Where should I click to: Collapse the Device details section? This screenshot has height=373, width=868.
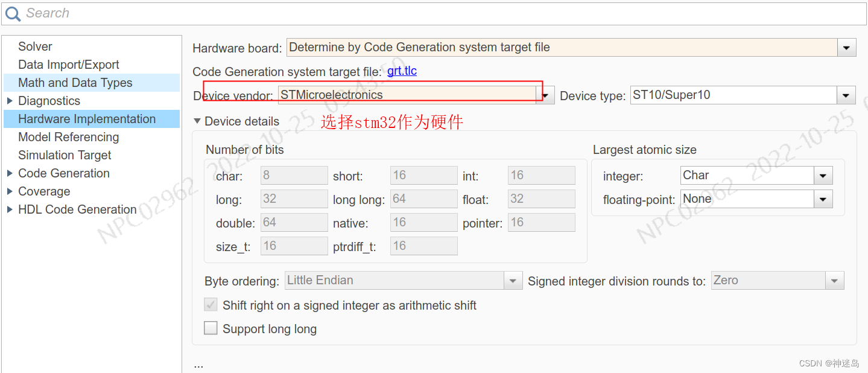coord(197,121)
